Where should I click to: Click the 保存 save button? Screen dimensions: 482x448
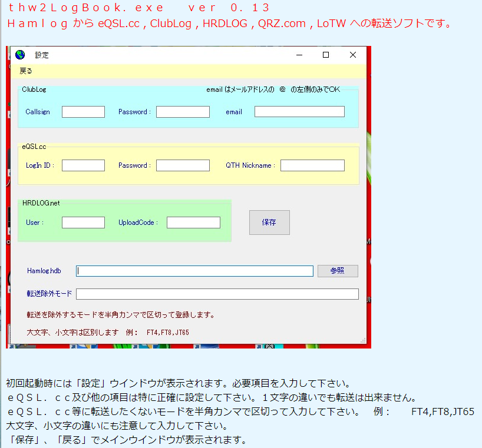pyautogui.click(x=269, y=223)
